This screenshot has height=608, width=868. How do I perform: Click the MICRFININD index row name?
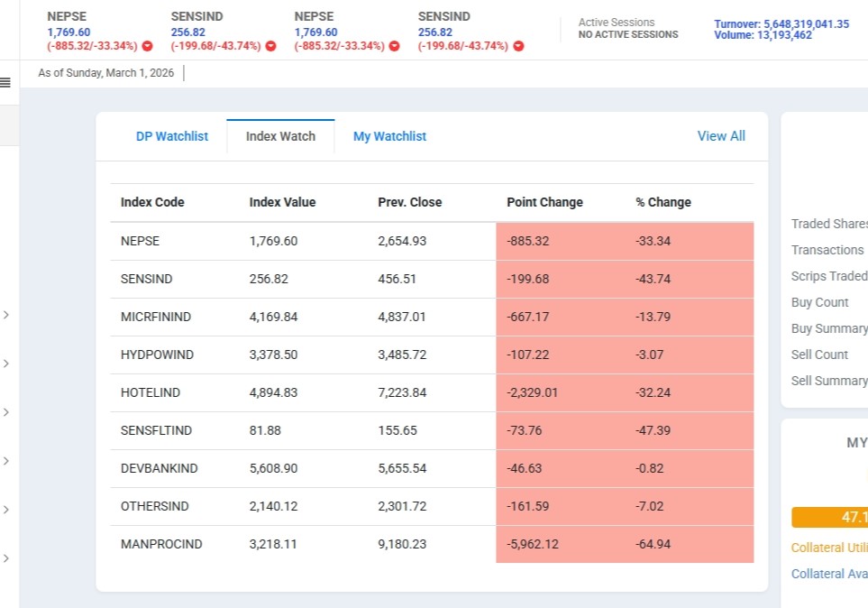coord(156,317)
